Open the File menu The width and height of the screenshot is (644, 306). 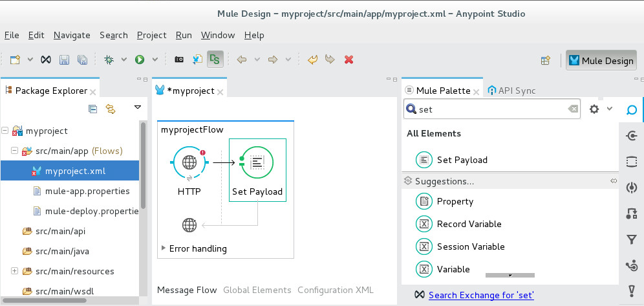(12, 36)
